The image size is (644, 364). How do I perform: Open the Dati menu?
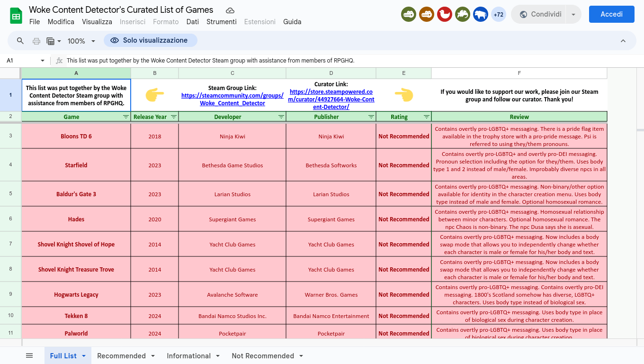pyautogui.click(x=193, y=22)
